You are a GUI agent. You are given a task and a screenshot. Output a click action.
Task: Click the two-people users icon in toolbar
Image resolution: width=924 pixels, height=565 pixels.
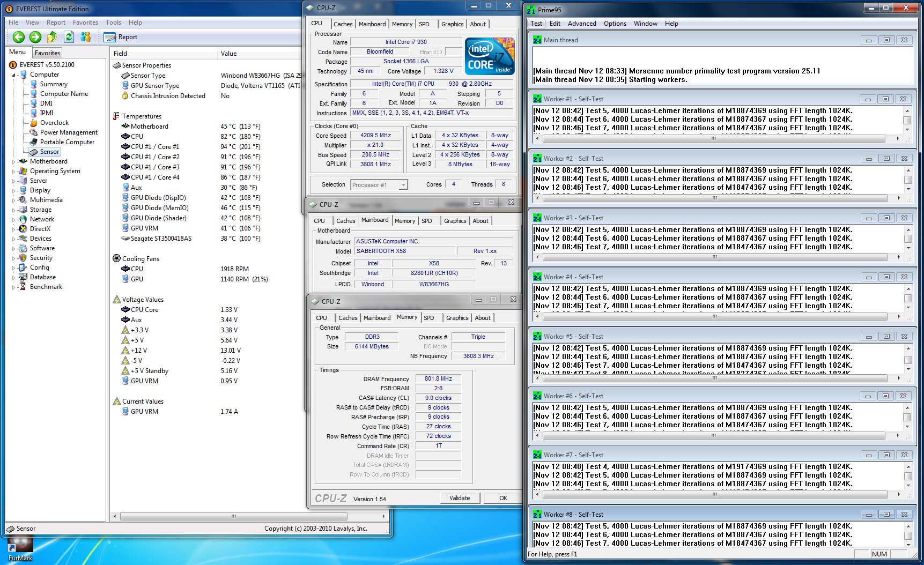(x=86, y=37)
